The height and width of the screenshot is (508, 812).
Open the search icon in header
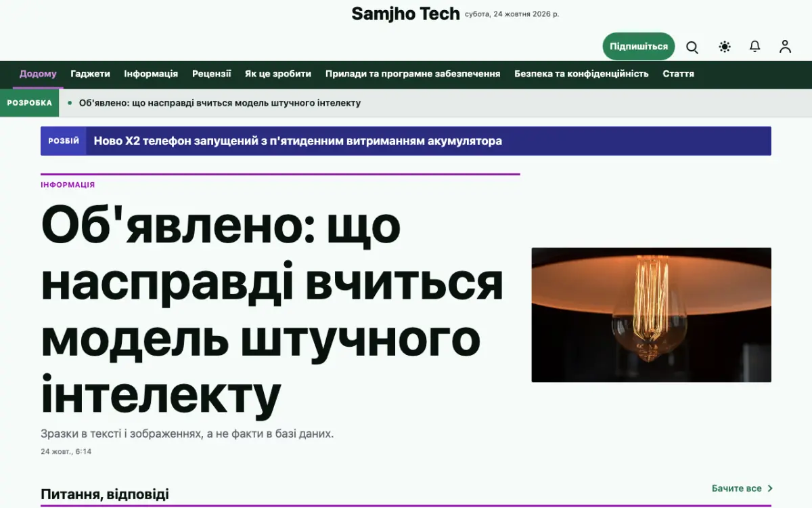click(692, 47)
